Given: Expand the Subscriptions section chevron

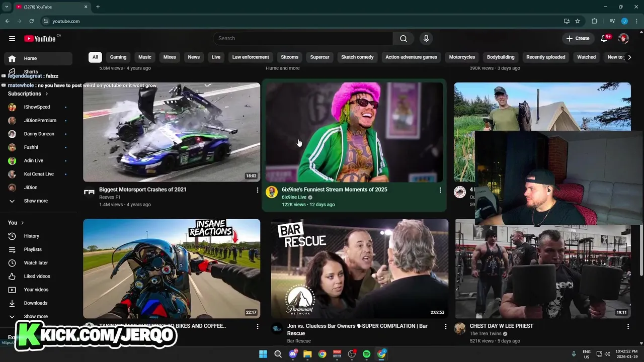Looking at the screenshot, I should [x=47, y=94].
